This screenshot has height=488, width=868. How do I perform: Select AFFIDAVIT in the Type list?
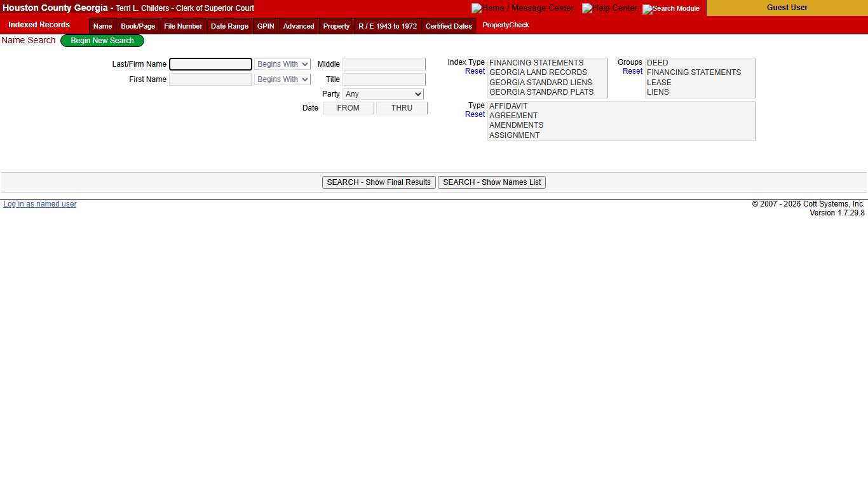click(x=508, y=105)
